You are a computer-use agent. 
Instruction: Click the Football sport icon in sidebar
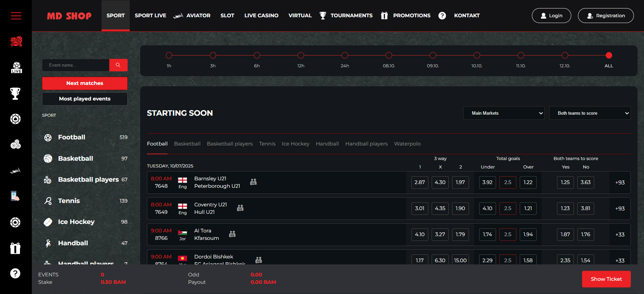[48, 138]
